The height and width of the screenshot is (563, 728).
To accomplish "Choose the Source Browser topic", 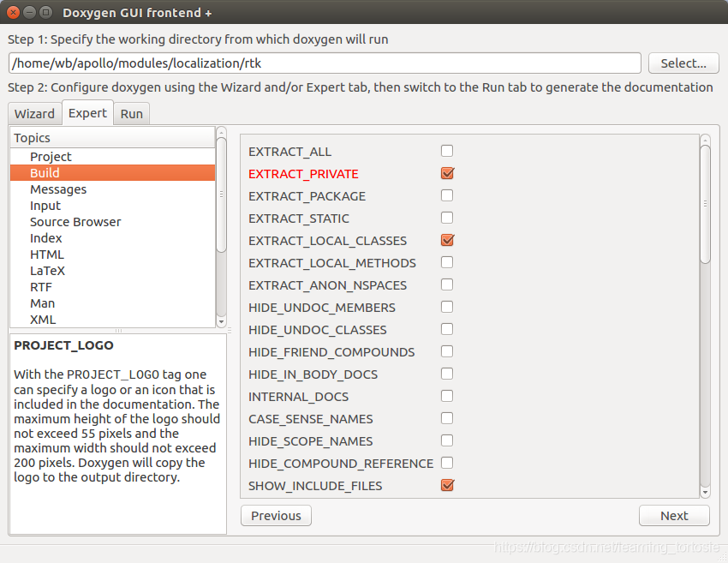I will click(x=112, y=222).
